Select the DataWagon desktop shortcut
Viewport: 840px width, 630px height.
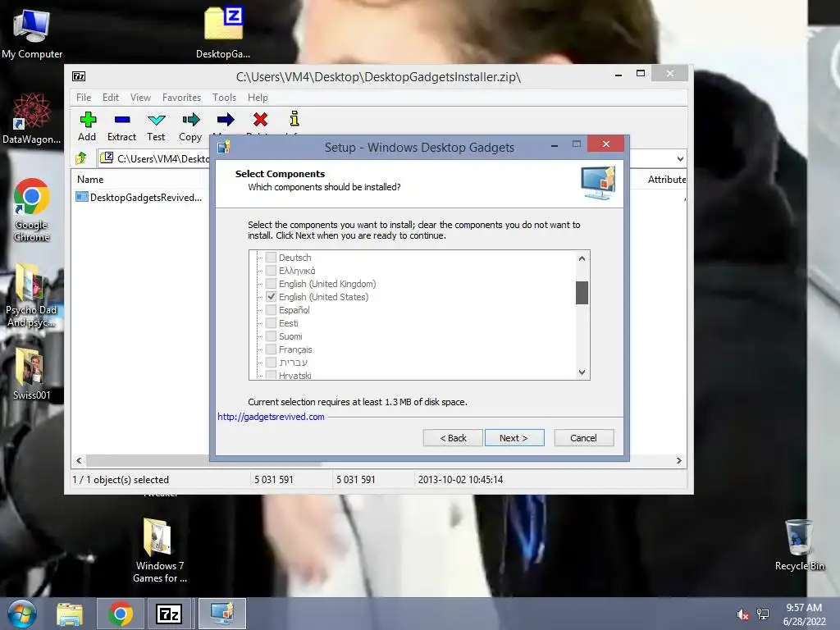tap(32, 119)
